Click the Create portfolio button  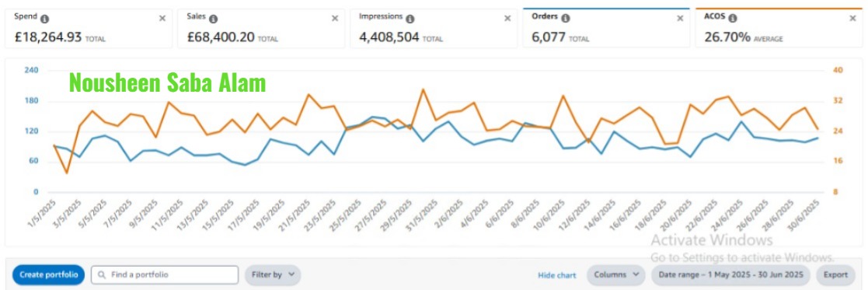(x=49, y=274)
